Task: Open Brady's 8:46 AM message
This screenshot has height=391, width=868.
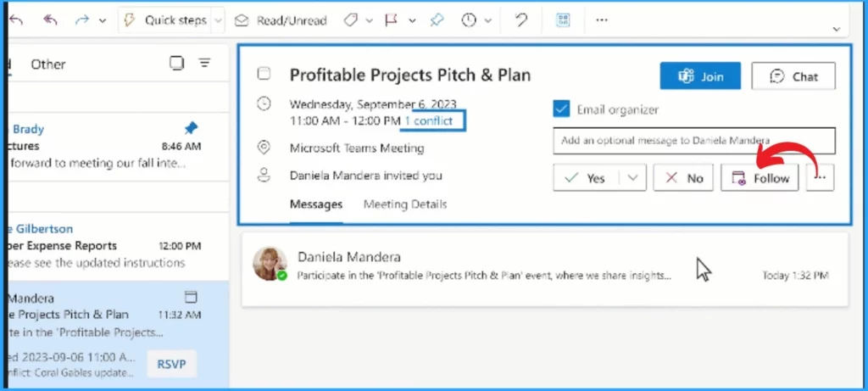Action: click(118, 147)
